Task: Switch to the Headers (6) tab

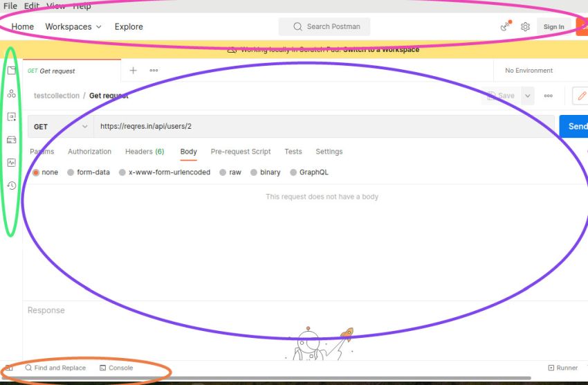Action: [145, 152]
